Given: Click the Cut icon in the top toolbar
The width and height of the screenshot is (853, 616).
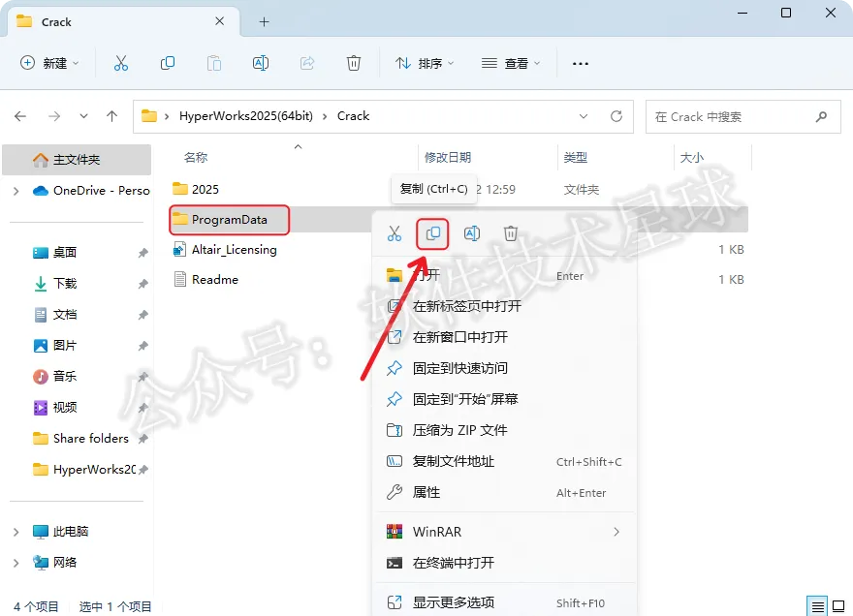Looking at the screenshot, I should 121,63.
